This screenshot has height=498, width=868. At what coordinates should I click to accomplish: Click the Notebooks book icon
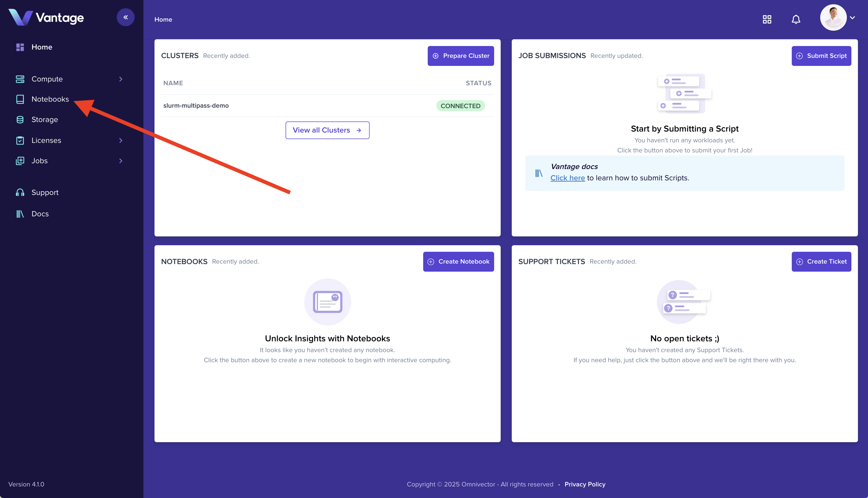tap(20, 99)
